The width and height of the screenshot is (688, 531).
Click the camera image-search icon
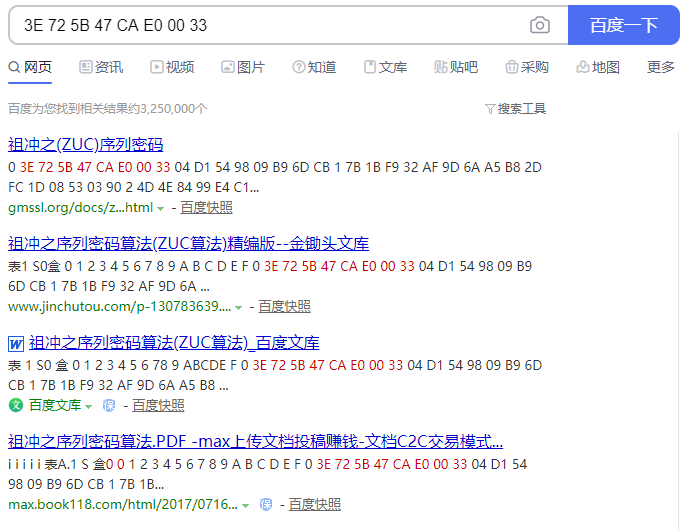[x=539, y=25]
